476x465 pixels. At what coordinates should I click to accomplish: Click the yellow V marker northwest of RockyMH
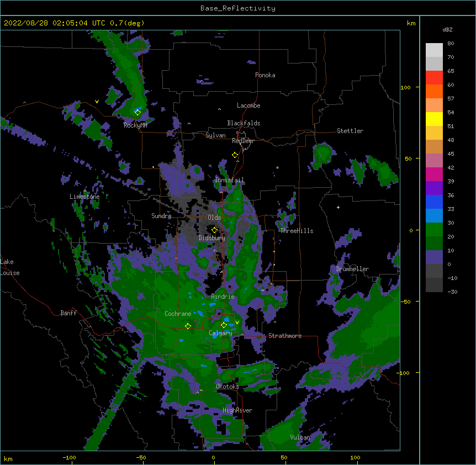click(97, 102)
